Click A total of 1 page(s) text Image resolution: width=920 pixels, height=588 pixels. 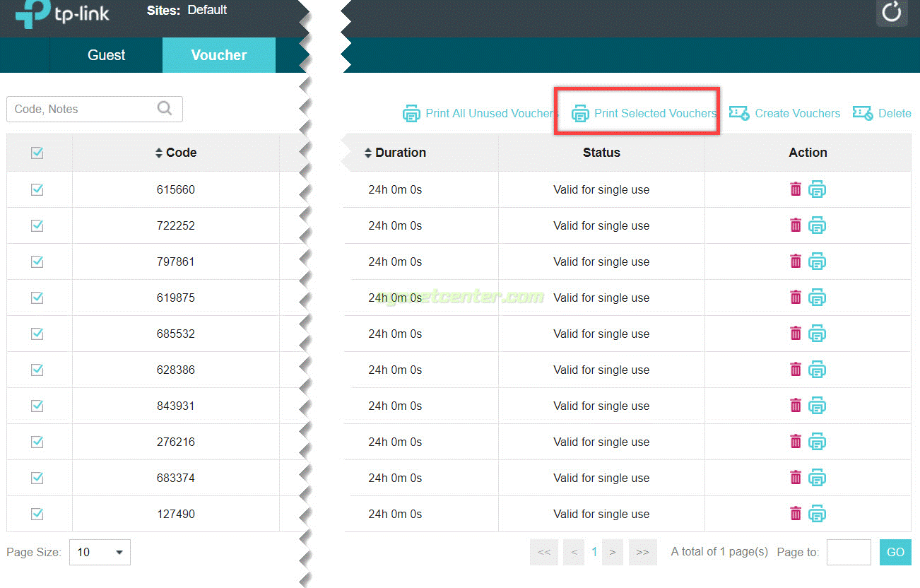click(x=719, y=552)
